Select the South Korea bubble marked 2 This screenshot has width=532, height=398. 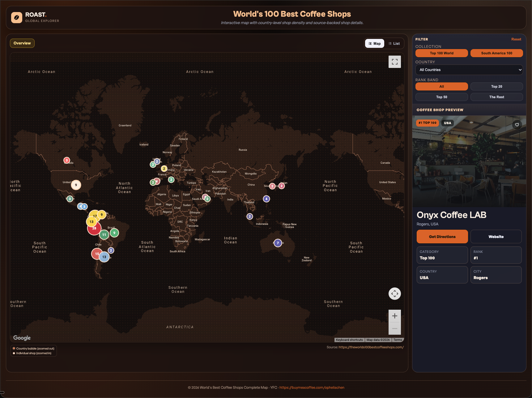point(272,186)
